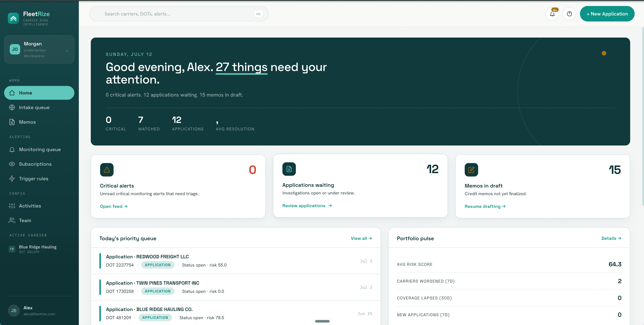Click the JO workspace avatar

(x=15, y=49)
